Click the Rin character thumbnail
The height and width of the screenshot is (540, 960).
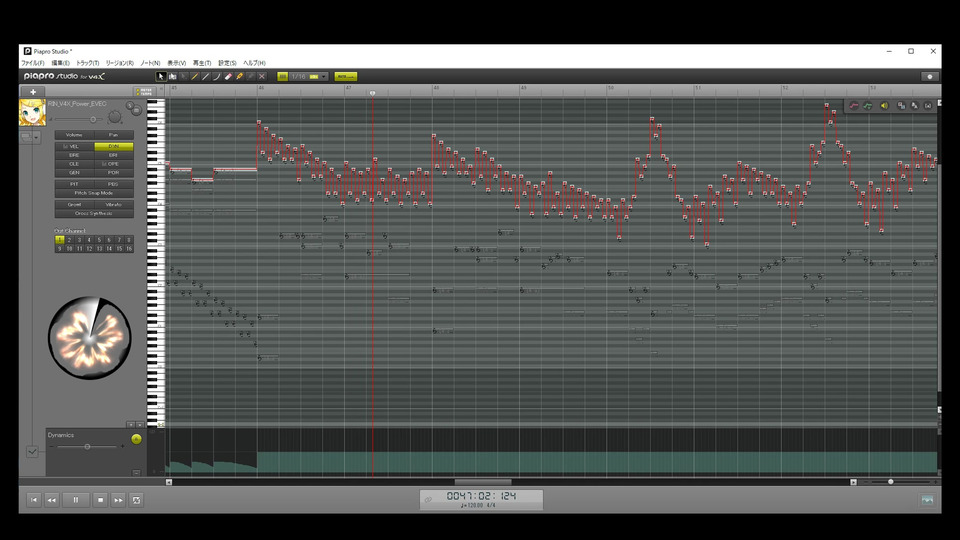32,113
